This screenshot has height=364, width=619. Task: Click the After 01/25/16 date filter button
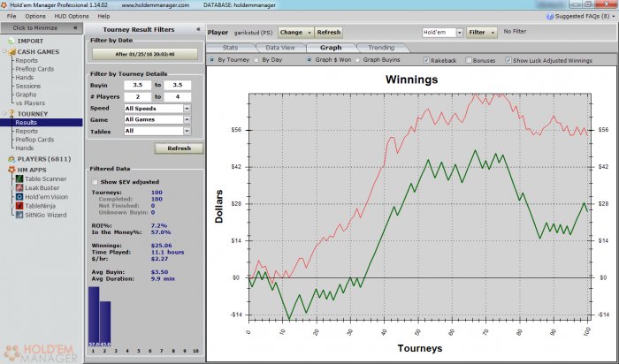[145, 55]
